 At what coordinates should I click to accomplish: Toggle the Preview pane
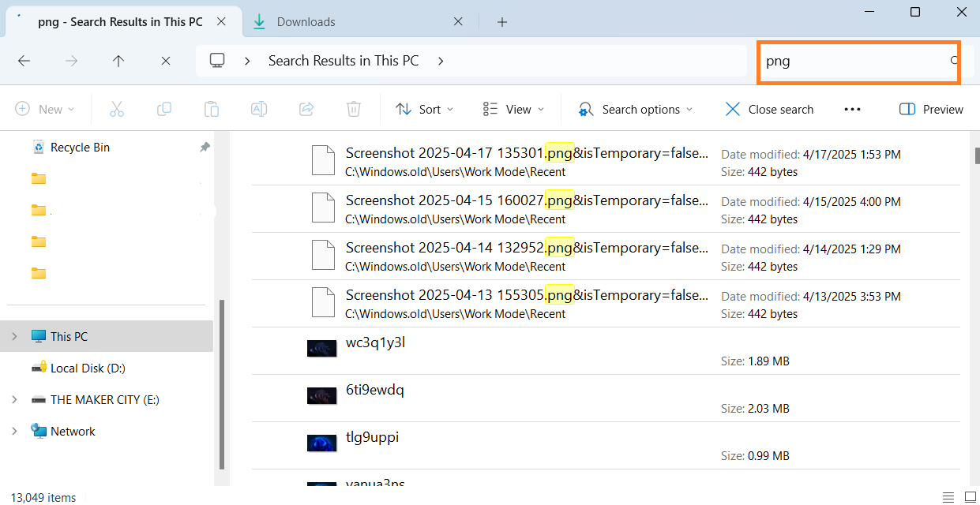pyautogui.click(x=932, y=109)
